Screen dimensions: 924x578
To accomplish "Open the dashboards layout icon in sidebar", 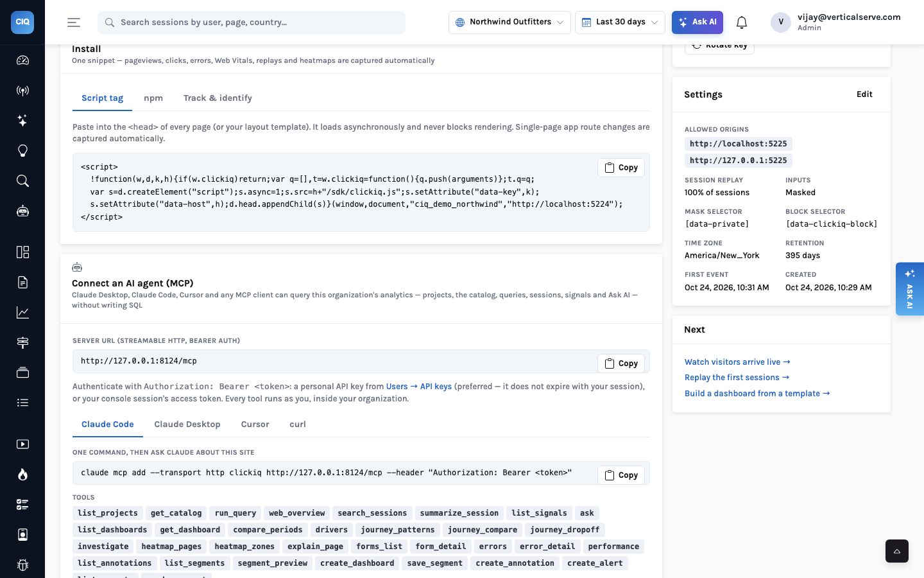I will 22,252.
